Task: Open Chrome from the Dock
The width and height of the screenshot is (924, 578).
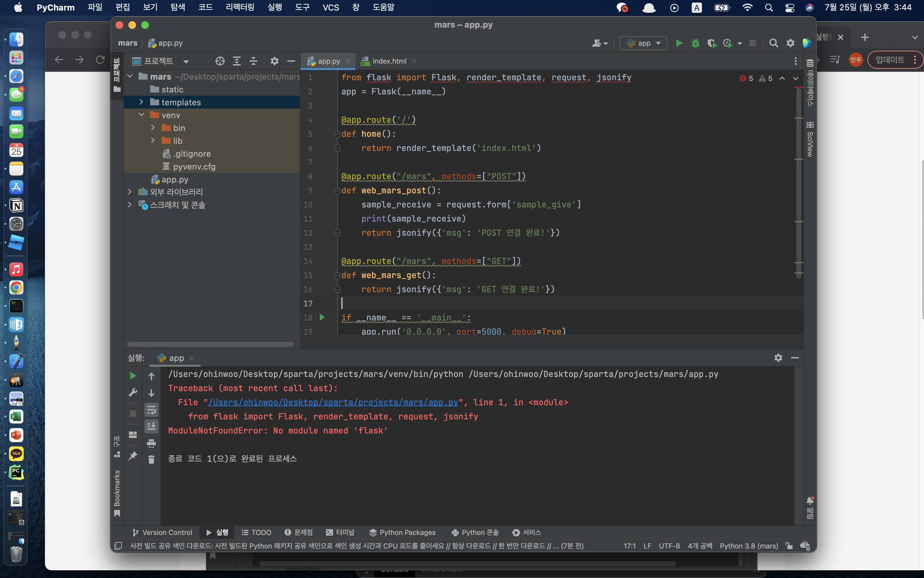Action: click(x=16, y=287)
